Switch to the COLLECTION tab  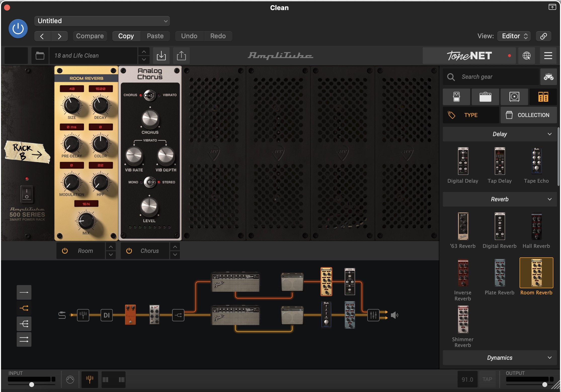[529, 115]
